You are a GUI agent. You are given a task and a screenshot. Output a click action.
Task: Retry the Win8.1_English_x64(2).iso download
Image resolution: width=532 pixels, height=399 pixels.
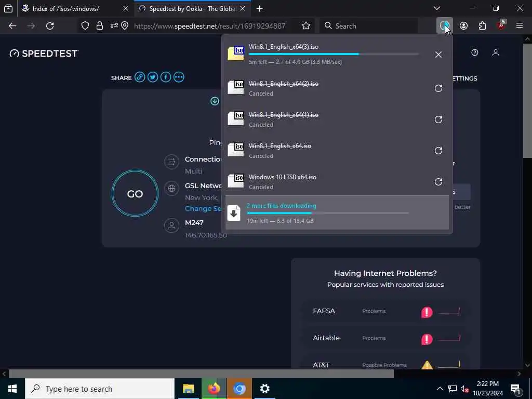coord(438,88)
